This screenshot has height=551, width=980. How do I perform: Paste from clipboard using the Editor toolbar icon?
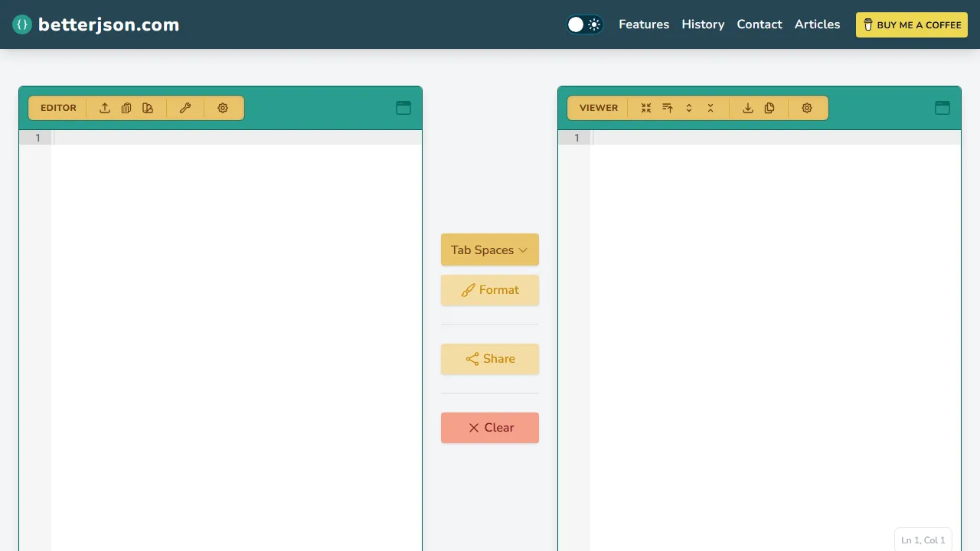point(126,108)
